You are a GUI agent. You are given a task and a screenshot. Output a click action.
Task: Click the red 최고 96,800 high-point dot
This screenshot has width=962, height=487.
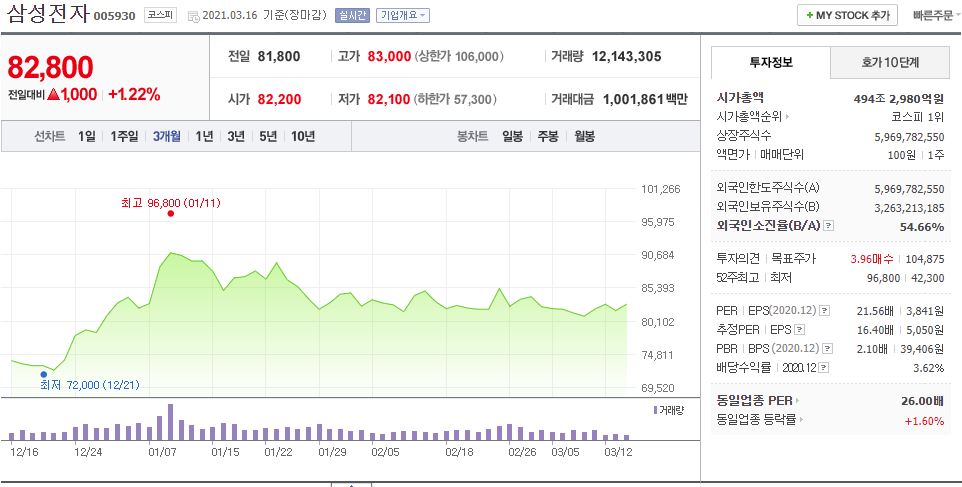pyautogui.click(x=171, y=213)
